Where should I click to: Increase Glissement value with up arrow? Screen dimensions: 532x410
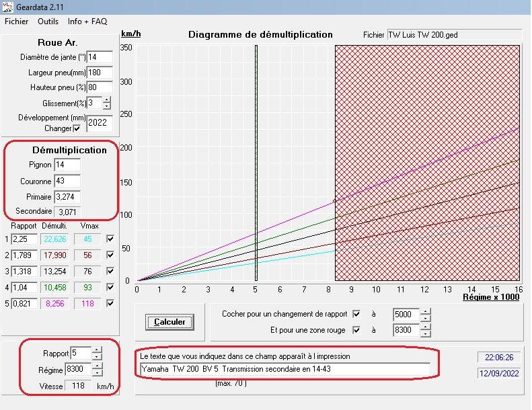click(106, 99)
